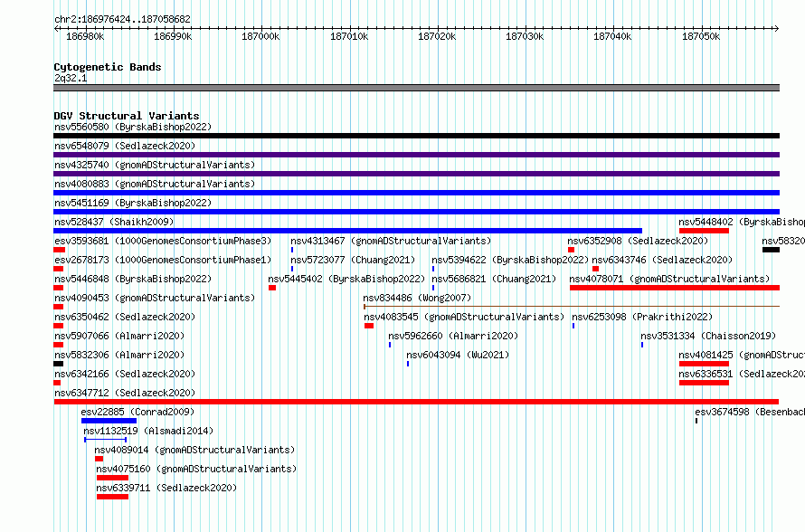The image size is (805, 532).
Task: Open nsv6253098 (Prakrithi2022) variant
Action: pos(642,317)
